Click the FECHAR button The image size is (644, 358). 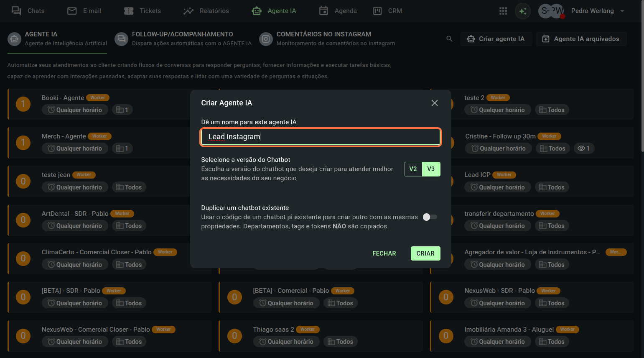[384, 253]
